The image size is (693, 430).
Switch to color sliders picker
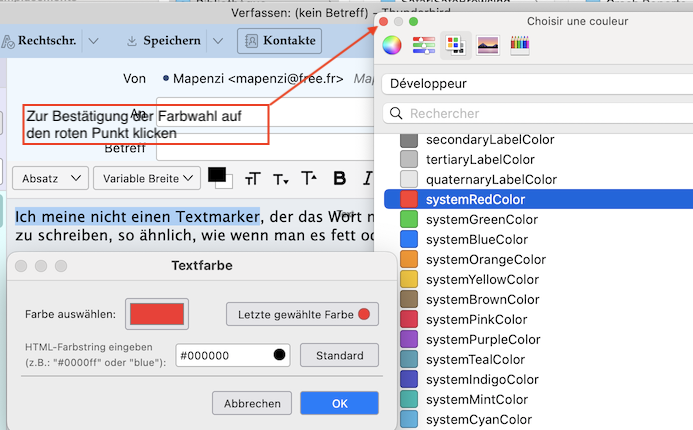pos(423,45)
